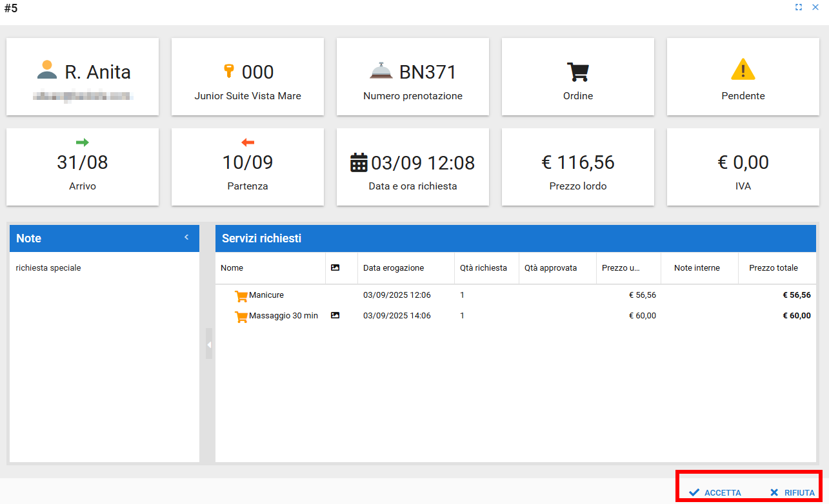Sort by Nome column header

point(232,267)
